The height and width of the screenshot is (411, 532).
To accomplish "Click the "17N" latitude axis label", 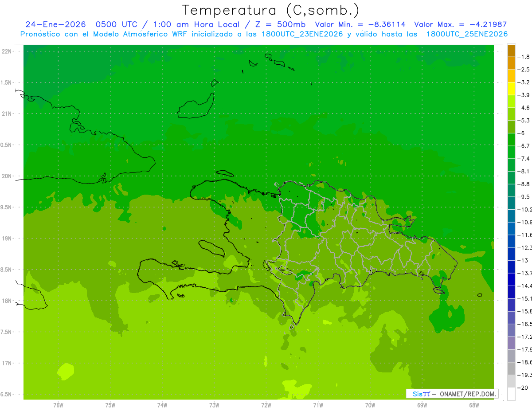I will [x=8, y=363].
